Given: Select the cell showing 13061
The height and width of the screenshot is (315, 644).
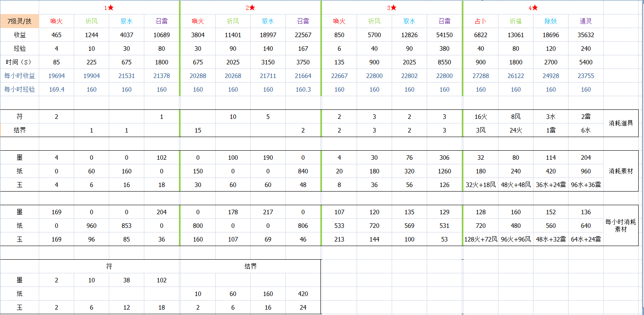Looking at the screenshot, I should click(516, 35).
